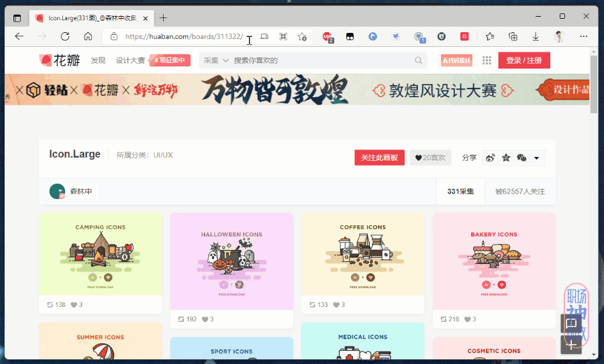This screenshot has width=604, height=364.
Task: Click the floating plus button
Action: [x=571, y=345]
